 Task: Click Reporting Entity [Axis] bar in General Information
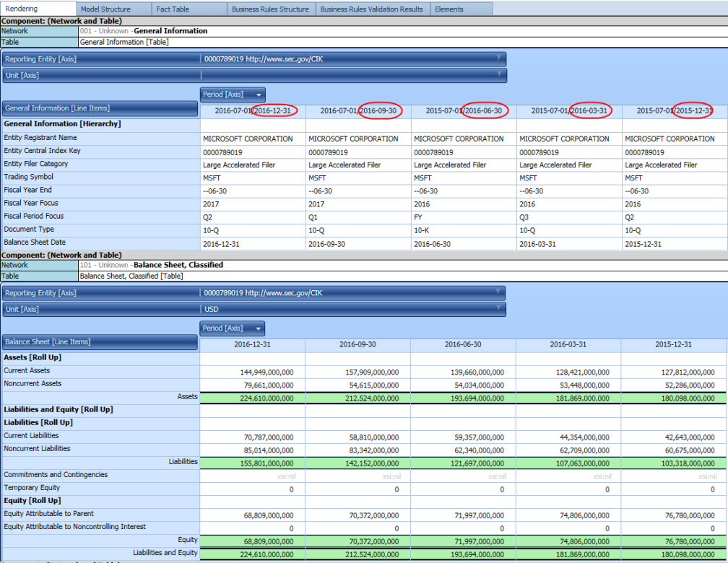pos(254,59)
